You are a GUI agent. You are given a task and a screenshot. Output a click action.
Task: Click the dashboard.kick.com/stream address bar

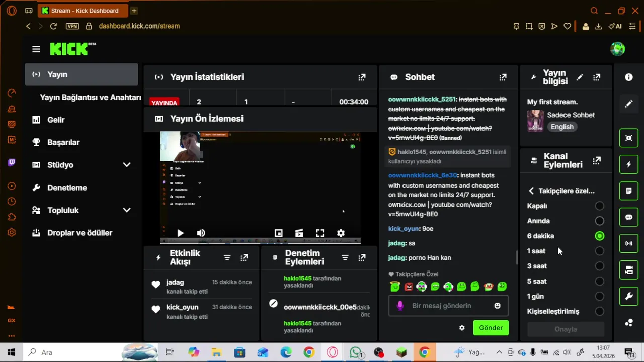pyautogui.click(x=139, y=26)
